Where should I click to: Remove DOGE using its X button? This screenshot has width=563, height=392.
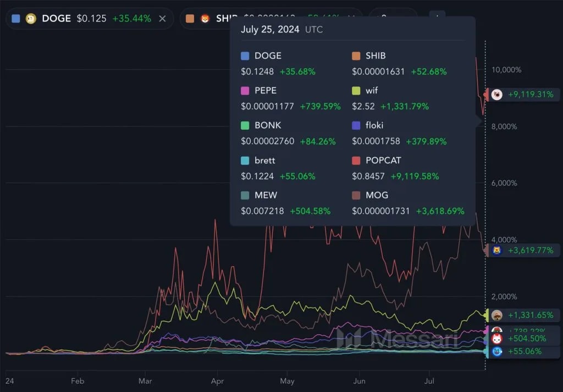162,18
